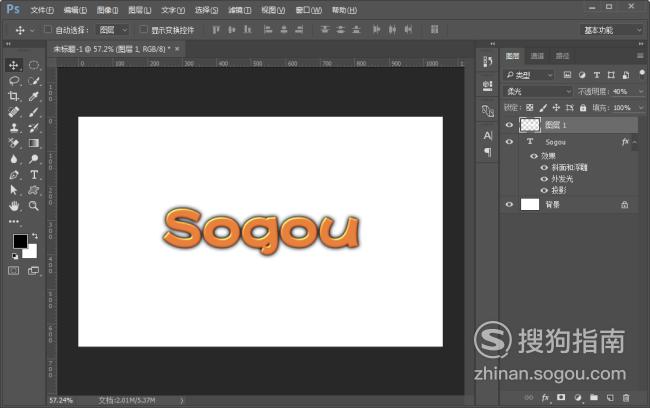Click the foreground color swatch
Screen dimensions: 650x408
19,240
